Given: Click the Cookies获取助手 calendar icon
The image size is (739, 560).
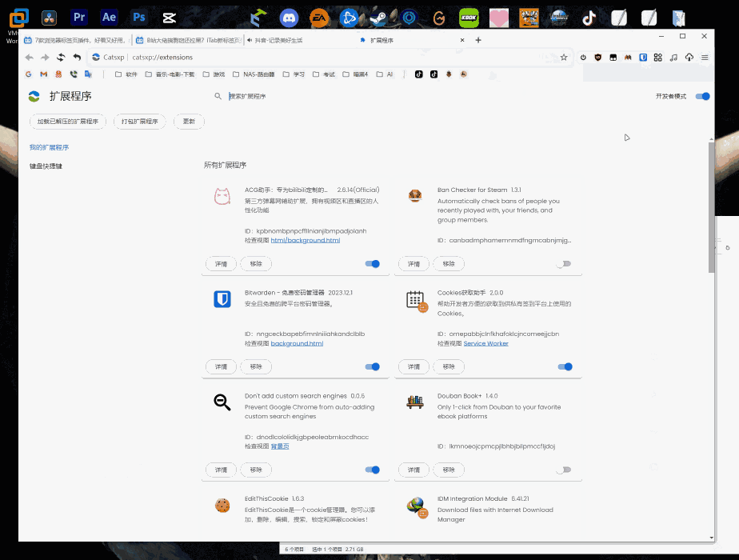Looking at the screenshot, I should pos(417,301).
